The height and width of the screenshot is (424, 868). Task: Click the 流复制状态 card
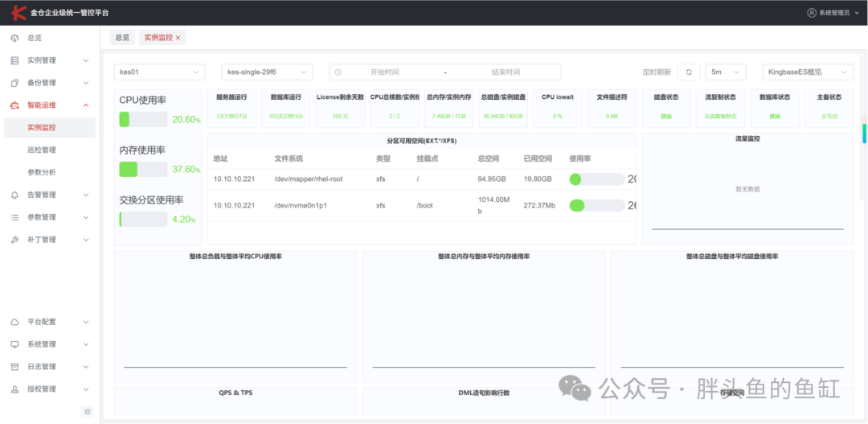click(720, 109)
